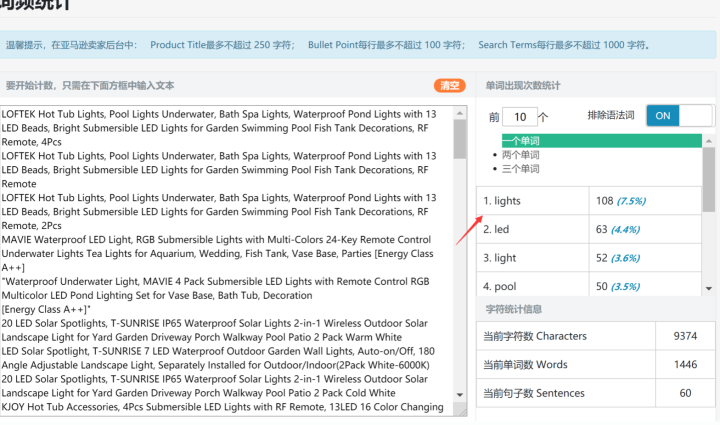Click the 当前单词数 Words value 1446
This screenshot has height=425, width=720.
(685, 365)
